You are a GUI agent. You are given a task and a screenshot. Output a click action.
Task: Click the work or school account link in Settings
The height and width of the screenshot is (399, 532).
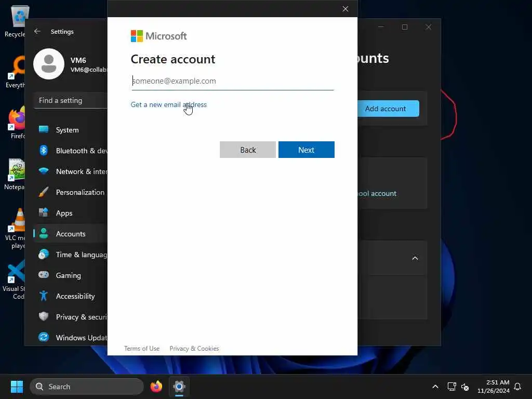point(377,193)
